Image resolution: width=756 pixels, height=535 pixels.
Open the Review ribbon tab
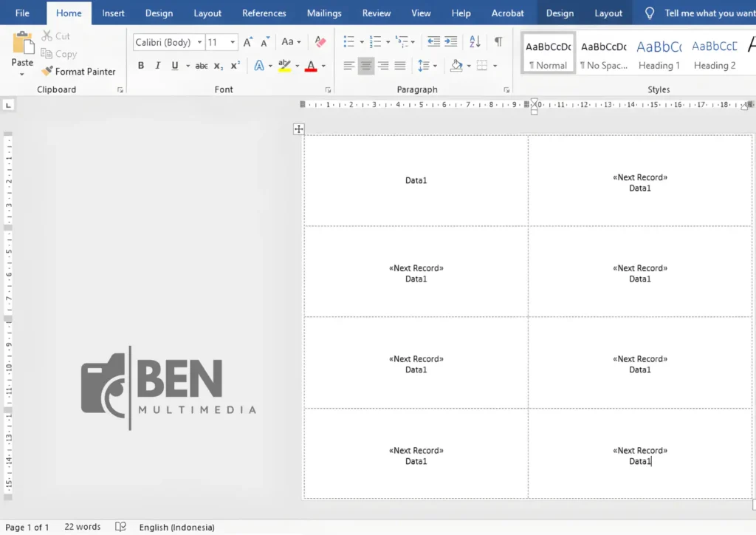(x=377, y=13)
